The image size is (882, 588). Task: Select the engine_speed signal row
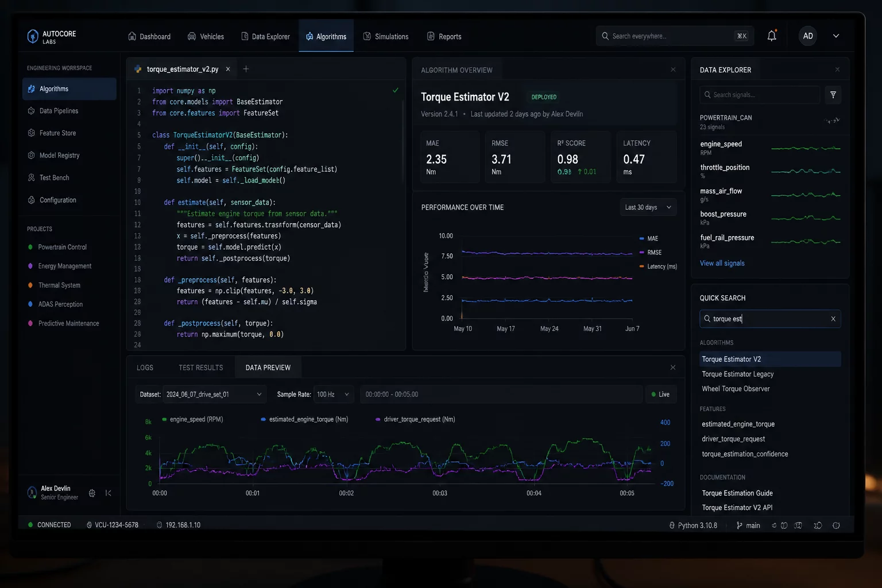coord(771,148)
